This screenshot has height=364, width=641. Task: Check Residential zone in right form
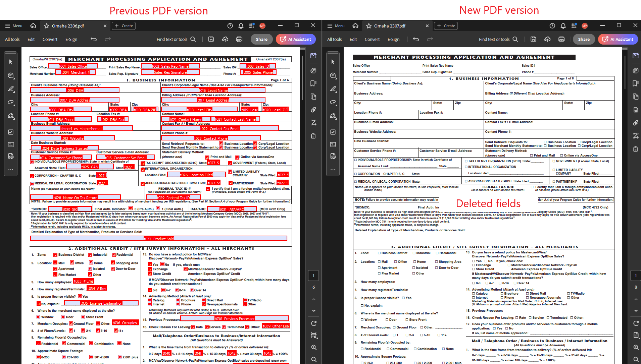(x=437, y=253)
